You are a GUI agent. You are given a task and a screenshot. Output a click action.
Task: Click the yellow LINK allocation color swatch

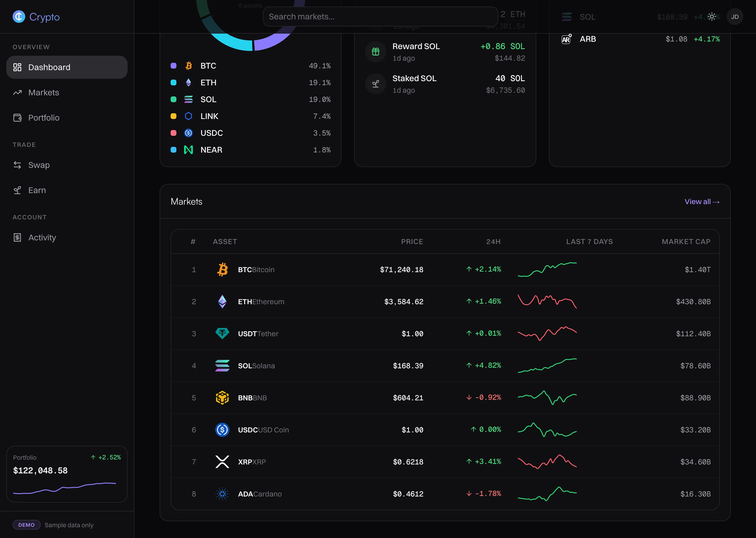(174, 116)
